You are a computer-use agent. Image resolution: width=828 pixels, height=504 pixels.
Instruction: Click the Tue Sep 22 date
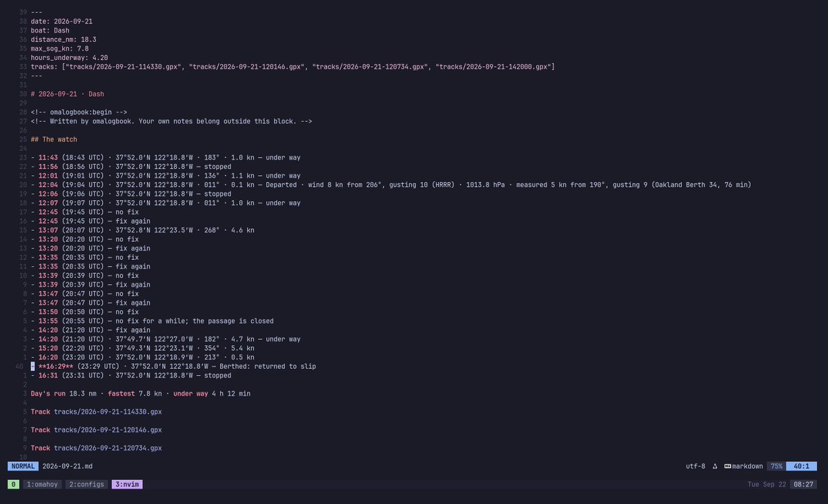pos(767,484)
